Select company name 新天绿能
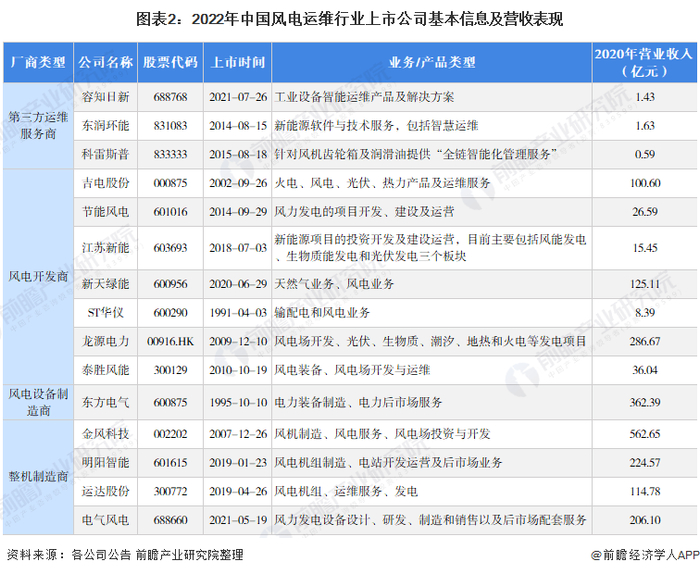 (105, 284)
